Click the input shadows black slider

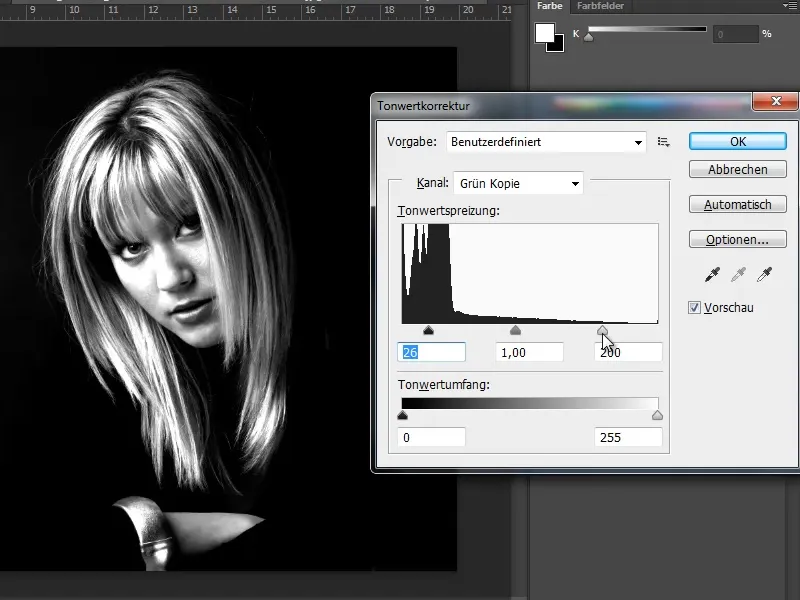point(428,331)
